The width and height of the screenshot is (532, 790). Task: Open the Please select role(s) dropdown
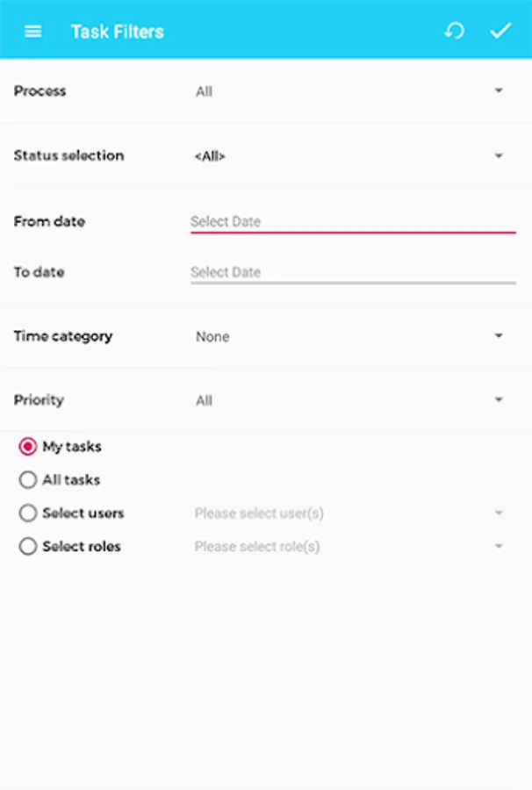tap(349, 547)
